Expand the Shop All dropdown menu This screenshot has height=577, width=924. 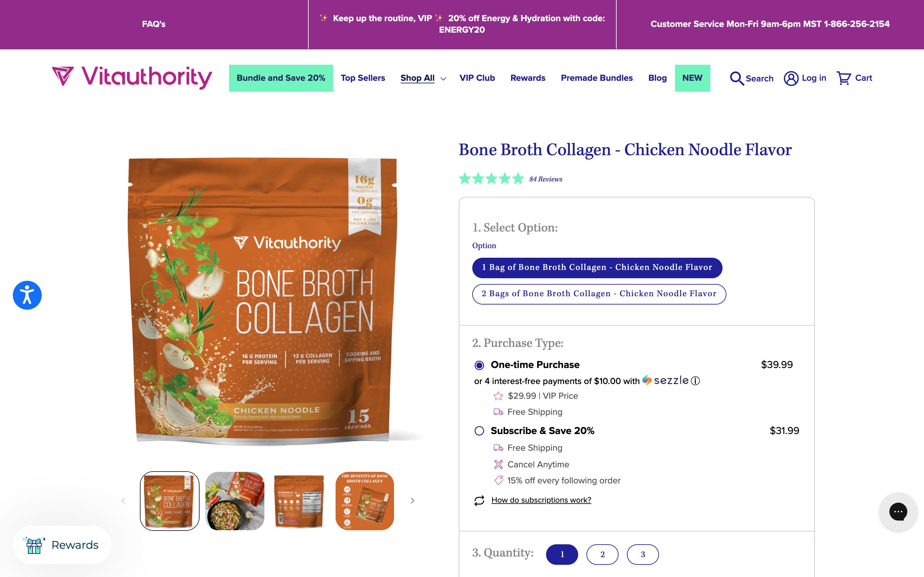coord(423,78)
